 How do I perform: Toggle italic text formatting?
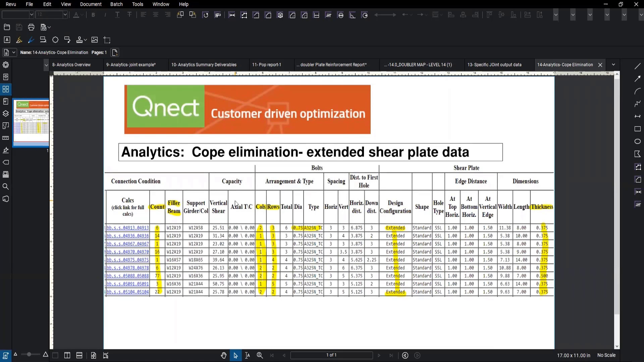pyautogui.click(x=105, y=15)
